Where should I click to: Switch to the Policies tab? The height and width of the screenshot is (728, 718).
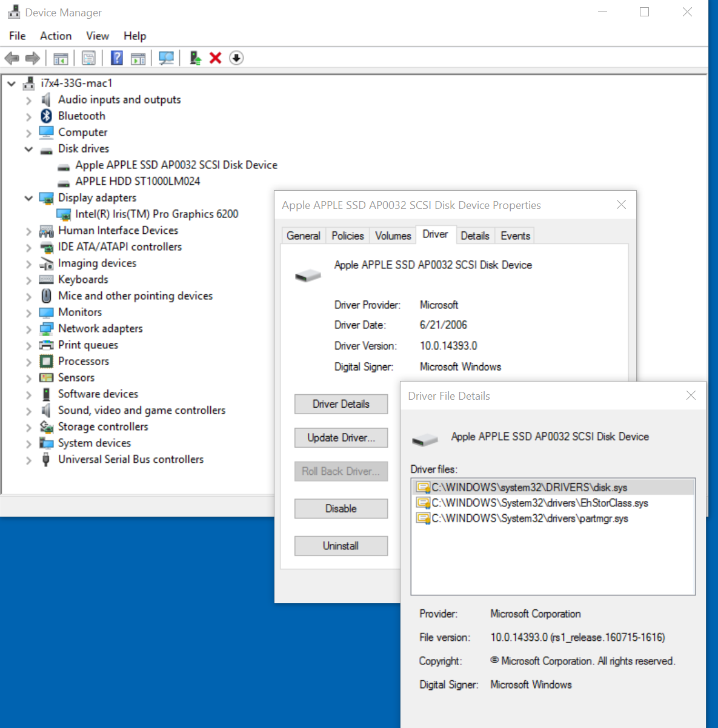tap(348, 236)
